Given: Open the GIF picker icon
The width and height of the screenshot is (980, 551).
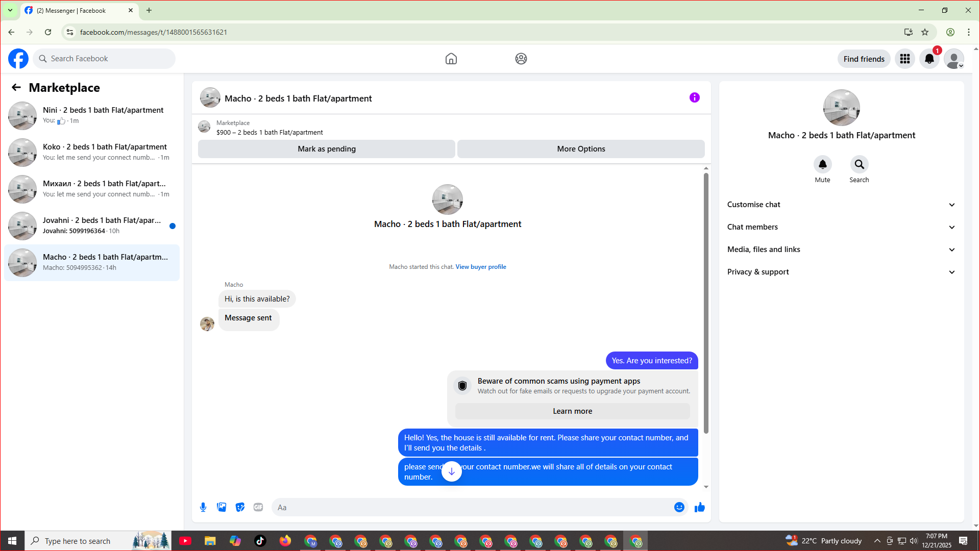Looking at the screenshot, I should coord(258,507).
